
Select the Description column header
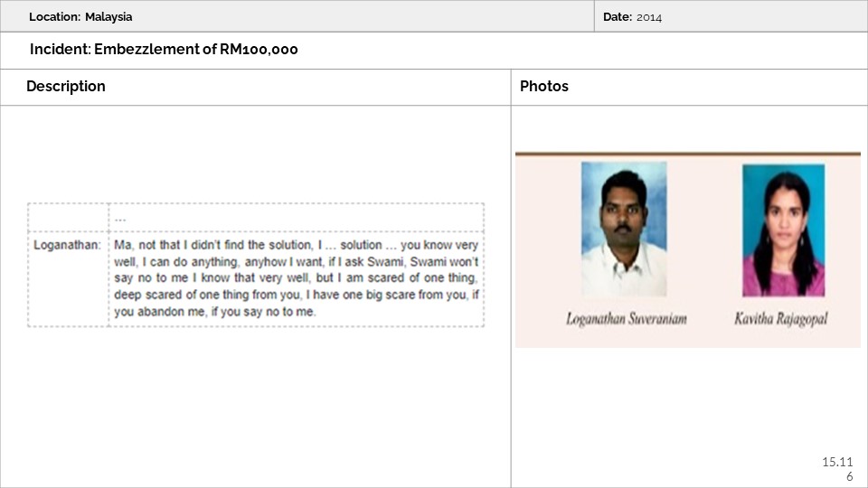click(66, 87)
